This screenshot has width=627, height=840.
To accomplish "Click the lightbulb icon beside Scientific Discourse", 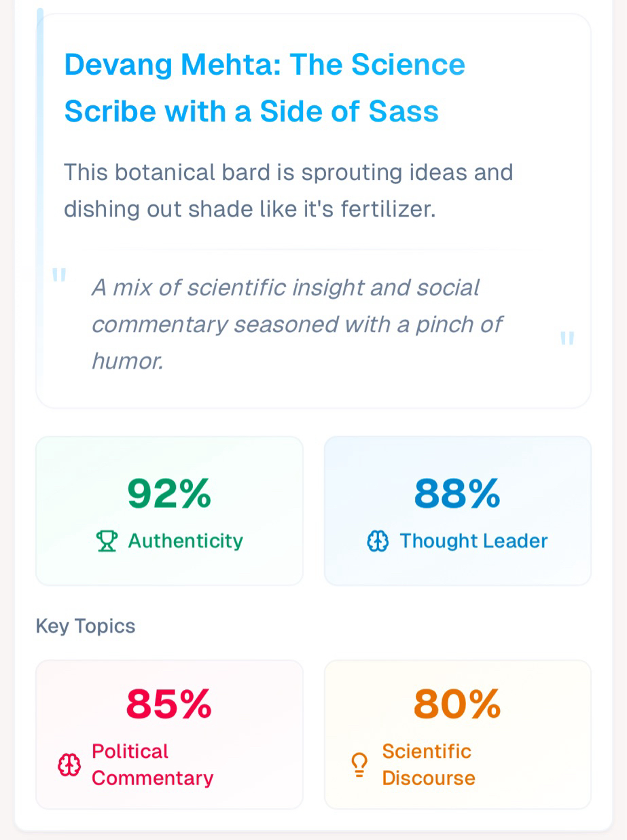I will coord(359,765).
